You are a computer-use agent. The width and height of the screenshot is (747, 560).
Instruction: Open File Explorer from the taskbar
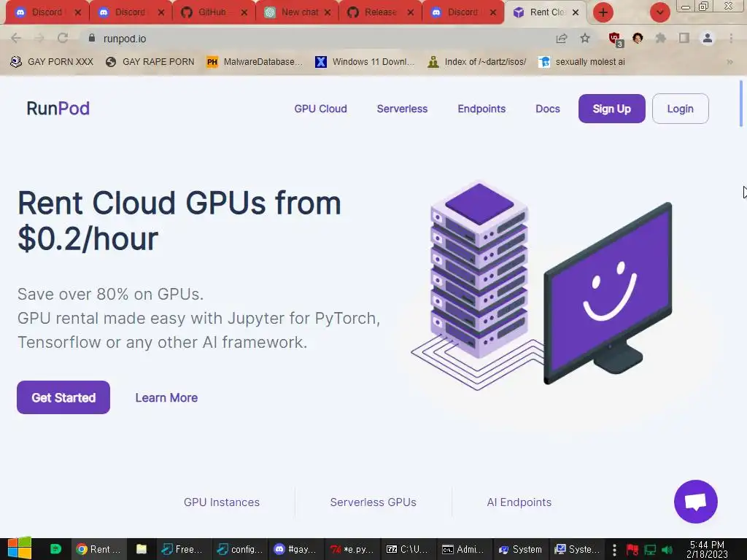[x=141, y=549]
